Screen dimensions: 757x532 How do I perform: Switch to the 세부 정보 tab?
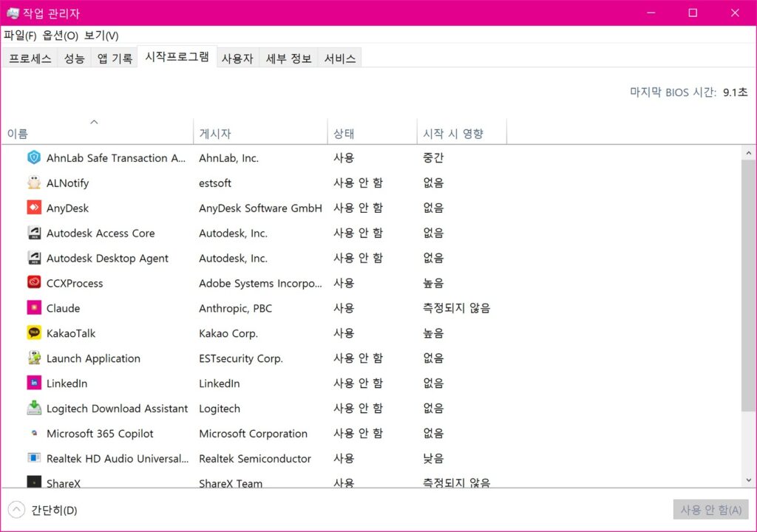tap(288, 58)
